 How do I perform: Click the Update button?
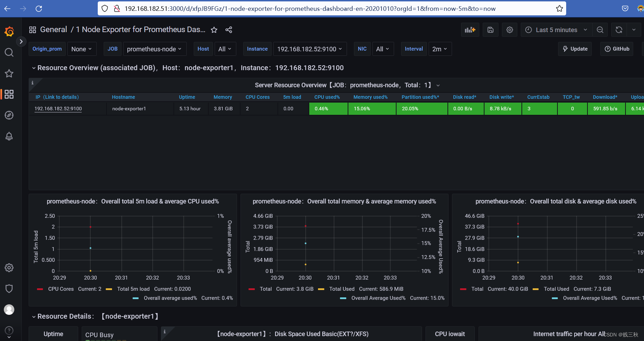[x=575, y=49]
